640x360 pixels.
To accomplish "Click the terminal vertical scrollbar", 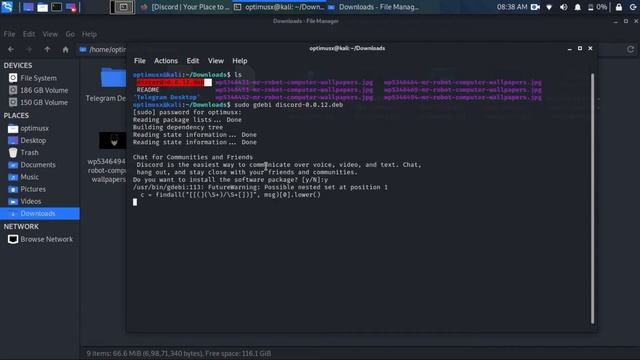I will tap(592, 198).
